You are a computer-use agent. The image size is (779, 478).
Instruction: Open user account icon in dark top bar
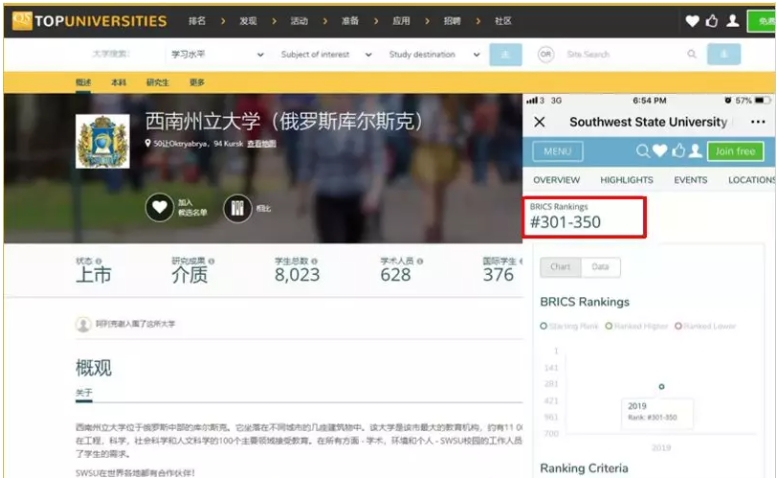pyautogui.click(x=732, y=21)
